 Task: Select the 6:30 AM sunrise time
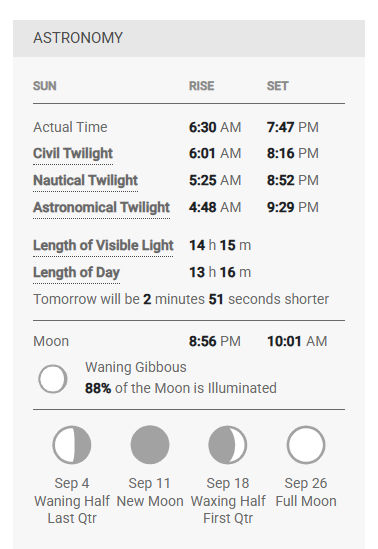215,127
